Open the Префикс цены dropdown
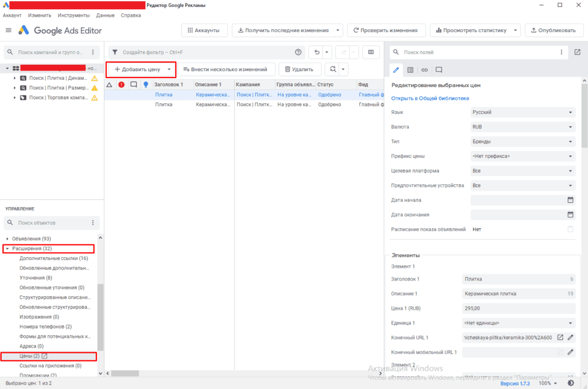Viewport: 588px width, 389px height. pyautogui.click(x=523, y=156)
